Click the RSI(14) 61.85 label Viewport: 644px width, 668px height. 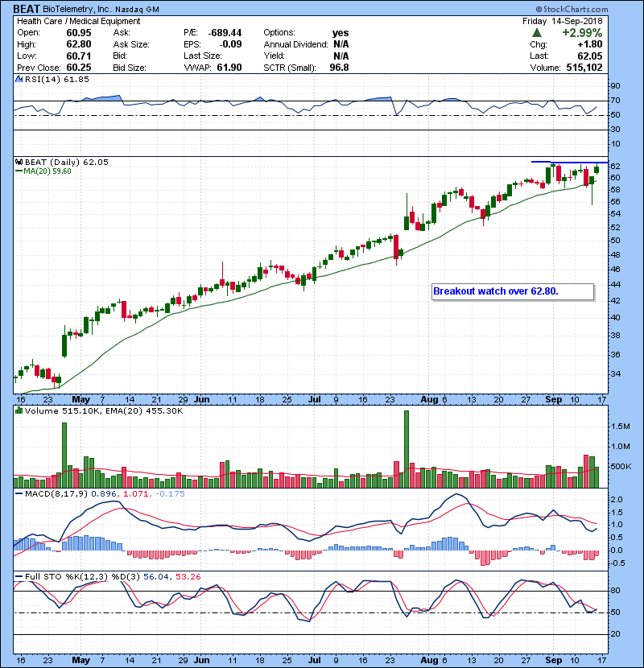(57, 79)
